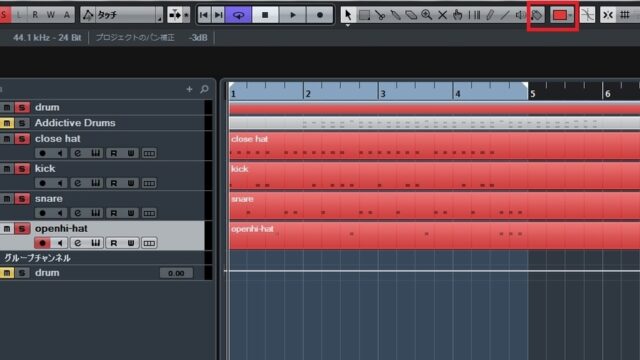Image resolution: width=640 pixels, height=360 pixels.
Task: Click bar 5 on the ruler
Action: 533,94
